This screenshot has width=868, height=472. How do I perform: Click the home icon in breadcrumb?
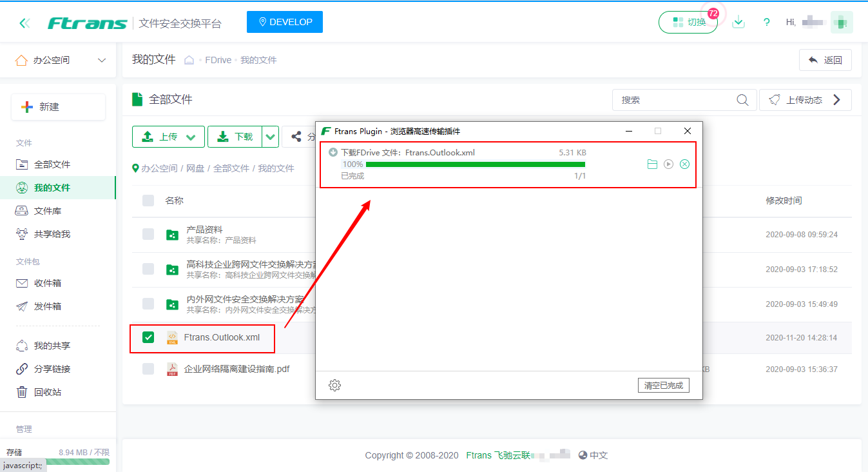189,60
